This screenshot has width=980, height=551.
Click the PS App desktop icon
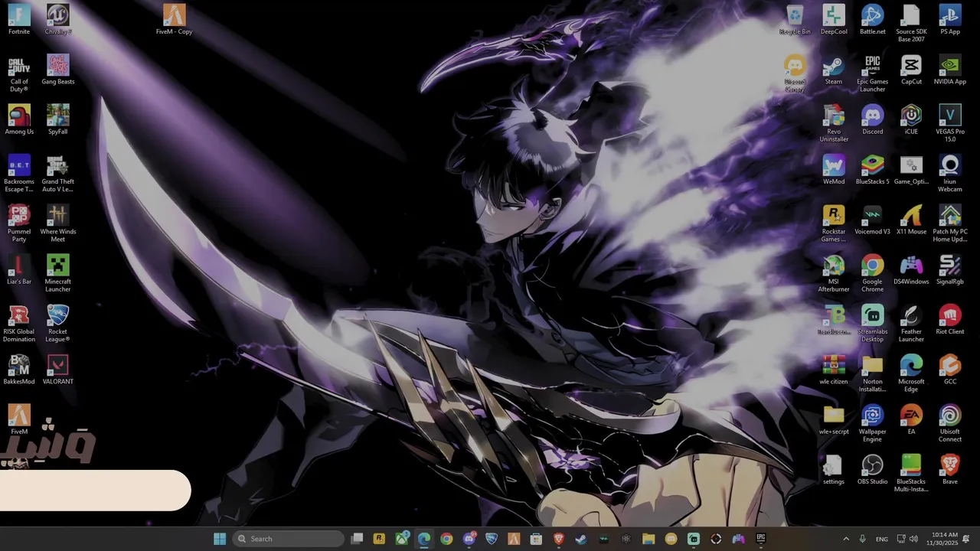[950, 20]
